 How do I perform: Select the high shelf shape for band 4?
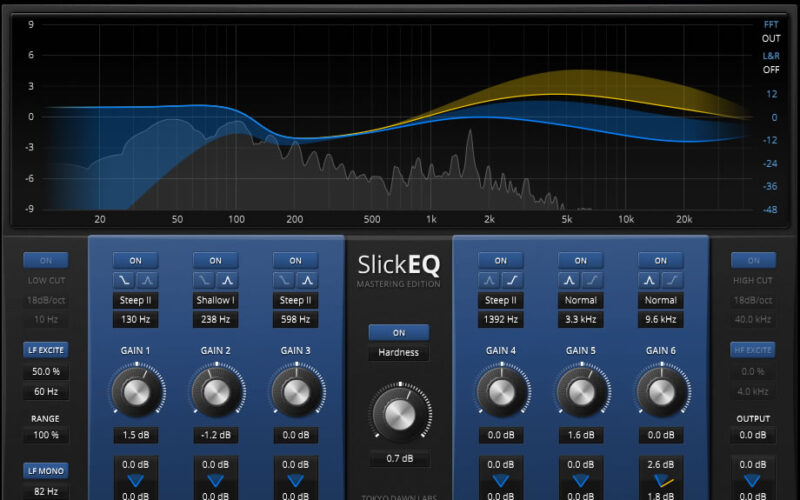point(511,280)
